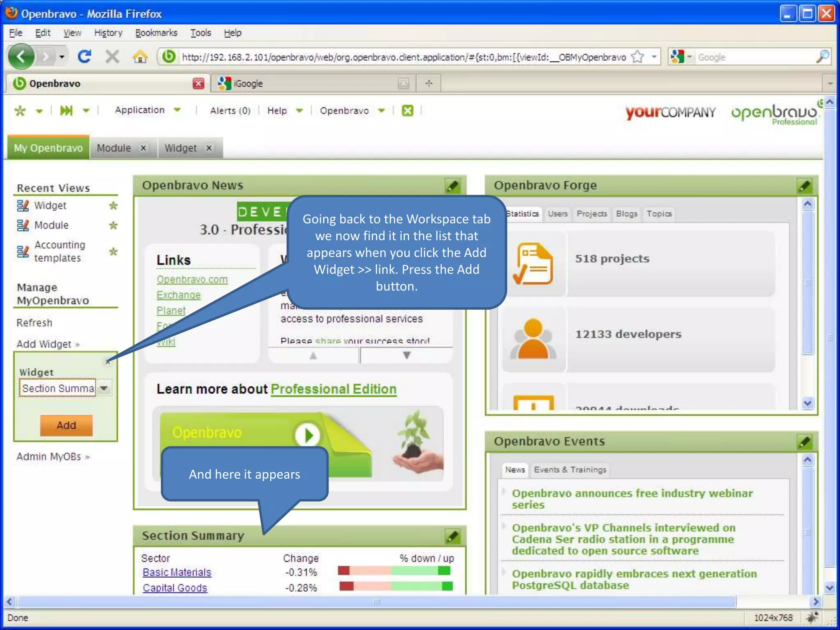
Task: Click star next to Widget recent view
Action: click(x=113, y=205)
